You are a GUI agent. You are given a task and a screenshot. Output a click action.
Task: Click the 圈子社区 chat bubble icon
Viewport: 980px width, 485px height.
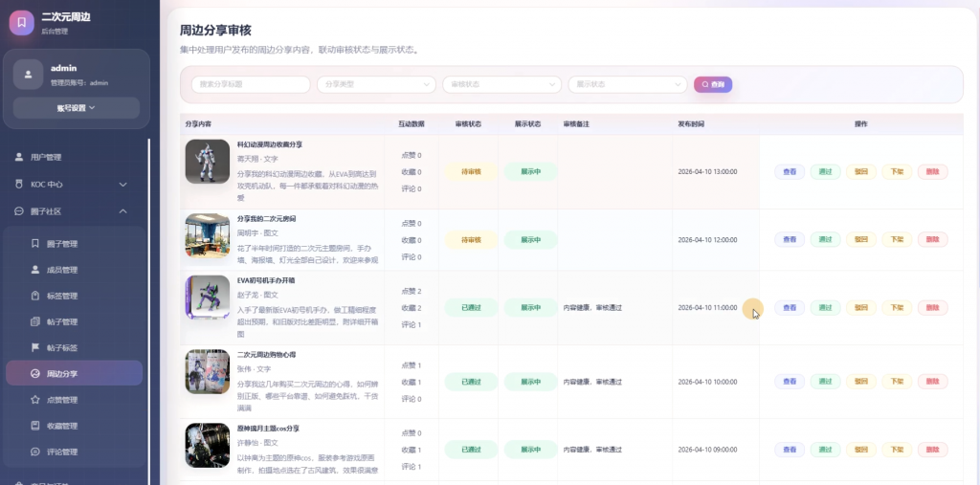click(19, 211)
